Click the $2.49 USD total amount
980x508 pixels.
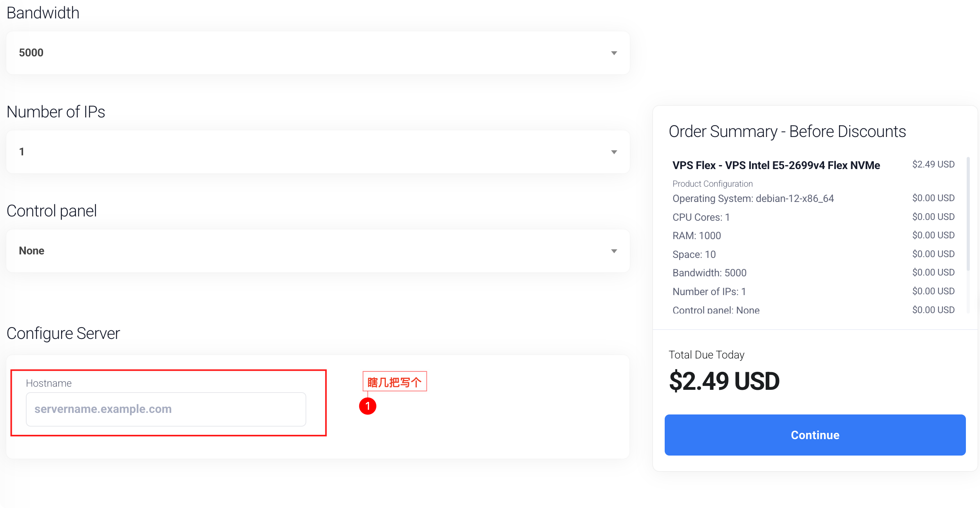coord(724,381)
